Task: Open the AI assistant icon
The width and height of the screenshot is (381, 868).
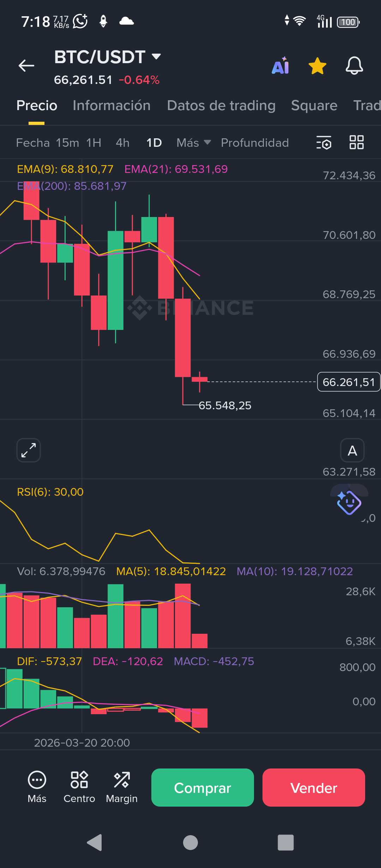Action: pyautogui.click(x=280, y=66)
